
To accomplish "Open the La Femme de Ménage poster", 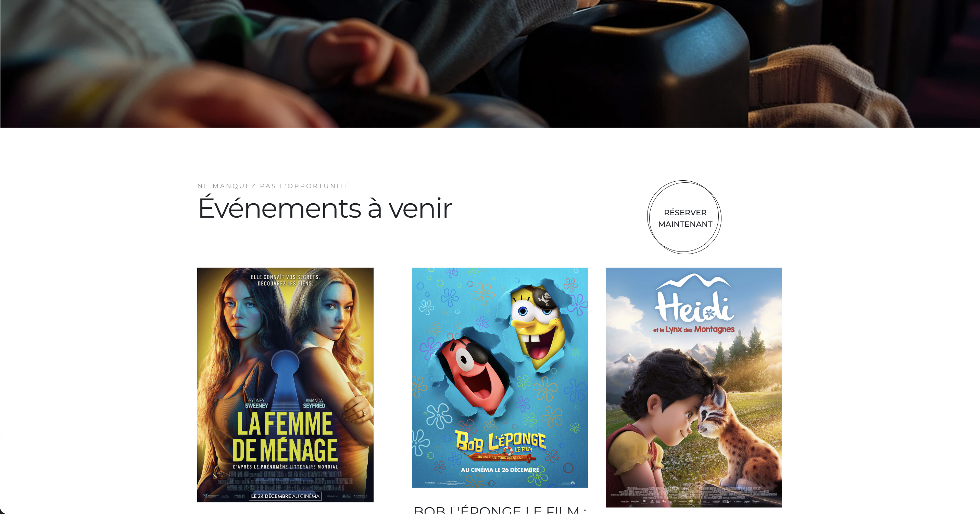I will tap(285, 385).
